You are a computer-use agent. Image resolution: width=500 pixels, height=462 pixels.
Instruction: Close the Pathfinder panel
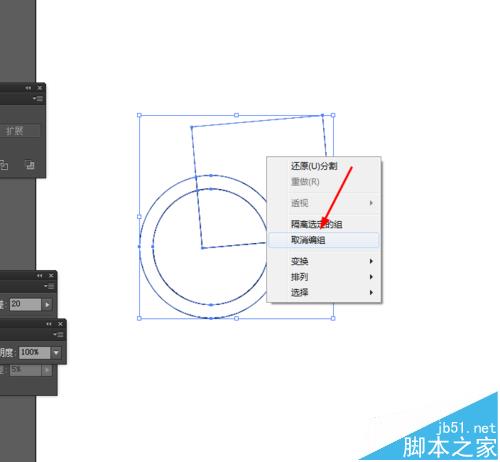point(40,88)
